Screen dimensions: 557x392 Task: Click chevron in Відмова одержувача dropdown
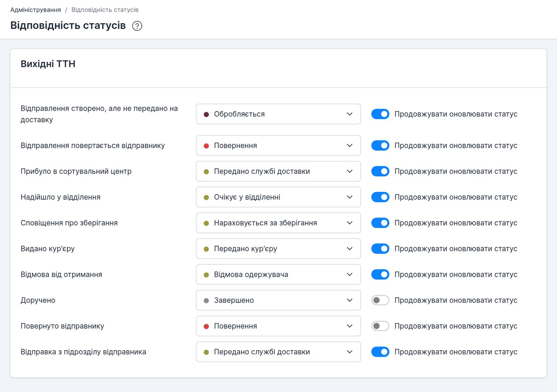point(350,274)
